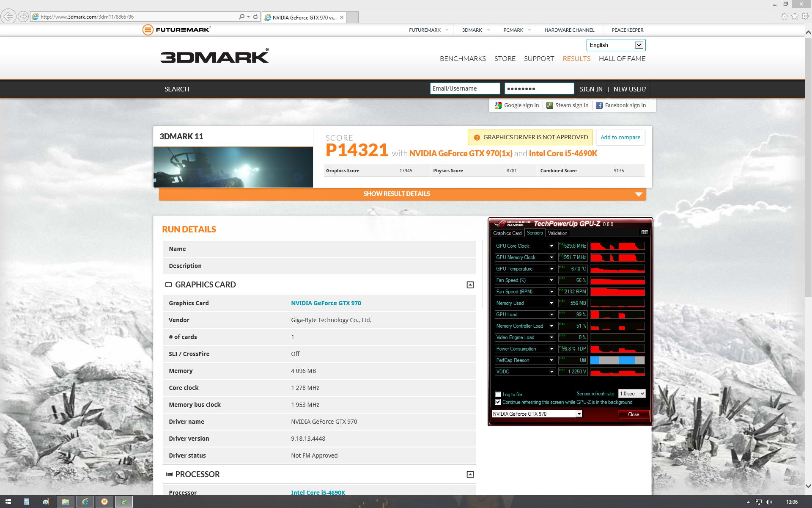
Task: Click the Google sign in icon
Action: point(498,105)
